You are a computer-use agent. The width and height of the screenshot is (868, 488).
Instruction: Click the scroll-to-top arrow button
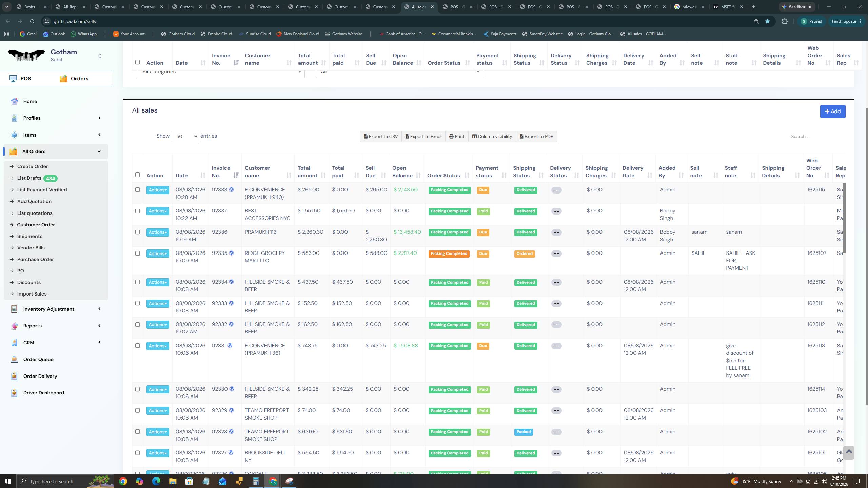pyautogui.click(x=849, y=452)
